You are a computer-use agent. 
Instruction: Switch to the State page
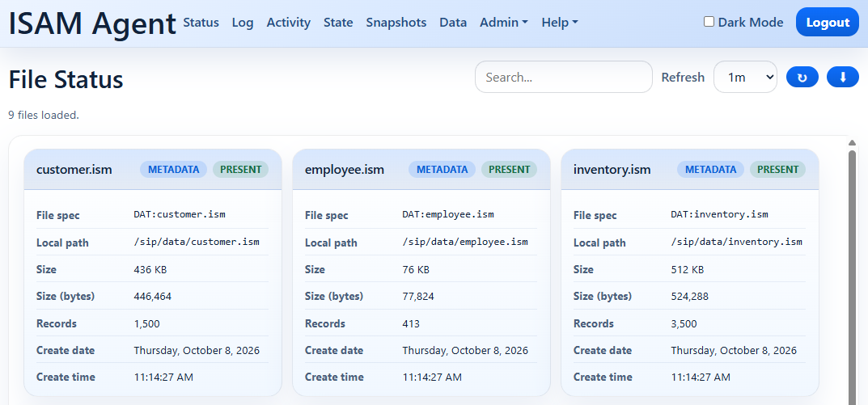tap(338, 22)
